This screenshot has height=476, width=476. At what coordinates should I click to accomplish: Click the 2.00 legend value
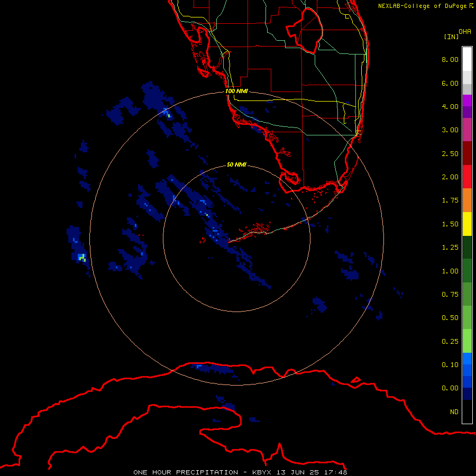[x=450, y=177]
